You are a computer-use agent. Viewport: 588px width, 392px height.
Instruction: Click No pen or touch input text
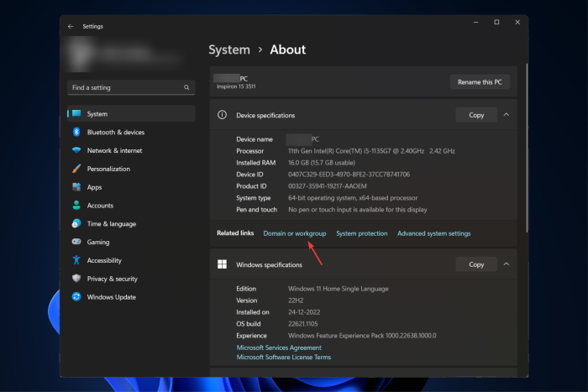tap(357, 210)
